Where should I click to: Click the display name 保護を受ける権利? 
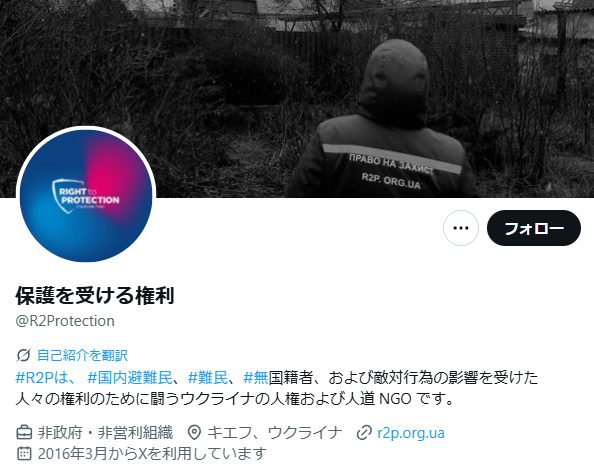tap(95, 296)
